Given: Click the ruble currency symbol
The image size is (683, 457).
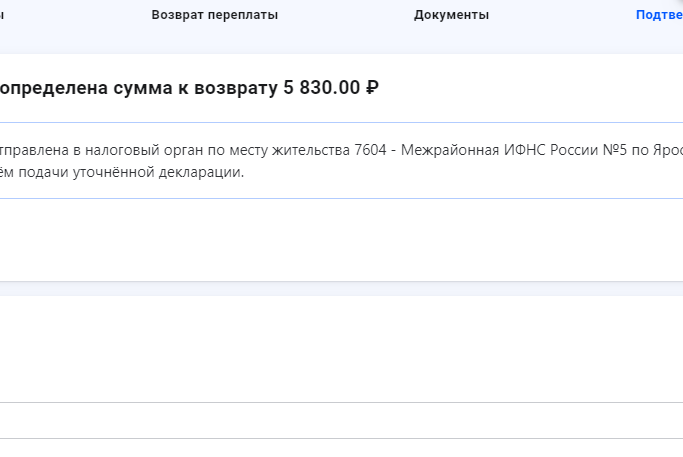Looking at the screenshot, I should pos(372,88).
